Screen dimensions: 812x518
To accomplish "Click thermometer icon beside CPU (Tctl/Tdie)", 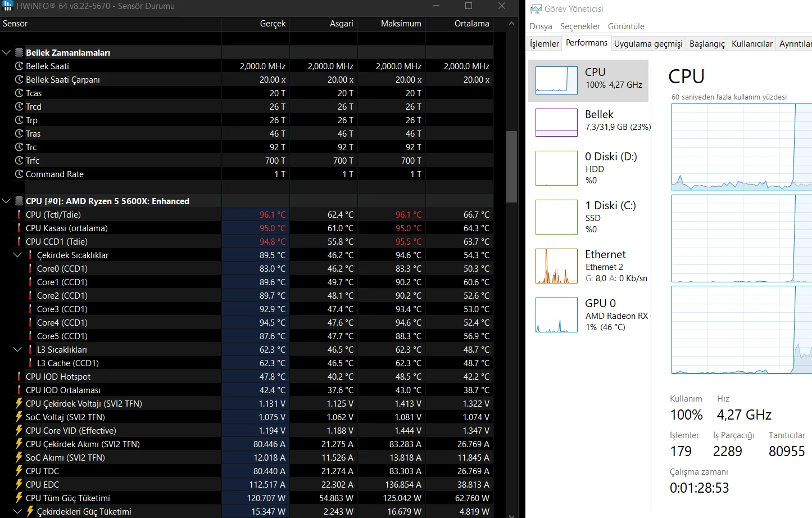I will click(x=19, y=215).
